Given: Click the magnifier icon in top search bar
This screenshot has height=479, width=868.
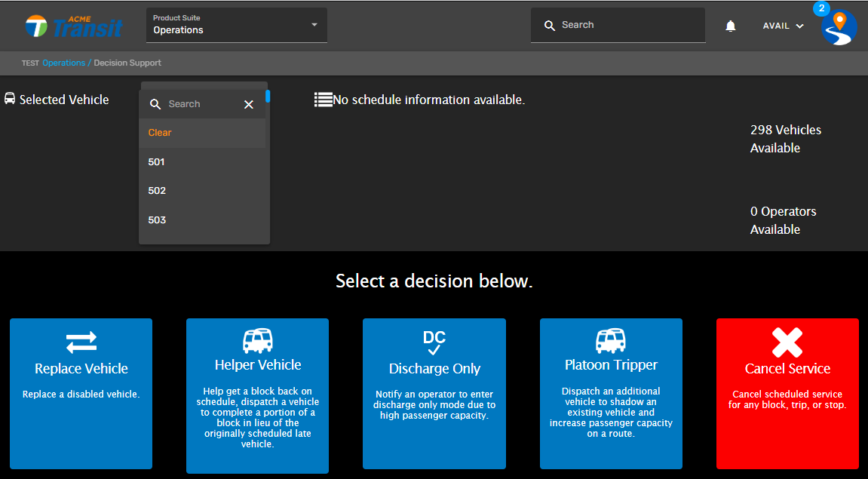Looking at the screenshot, I should click(x=549, y=26).
